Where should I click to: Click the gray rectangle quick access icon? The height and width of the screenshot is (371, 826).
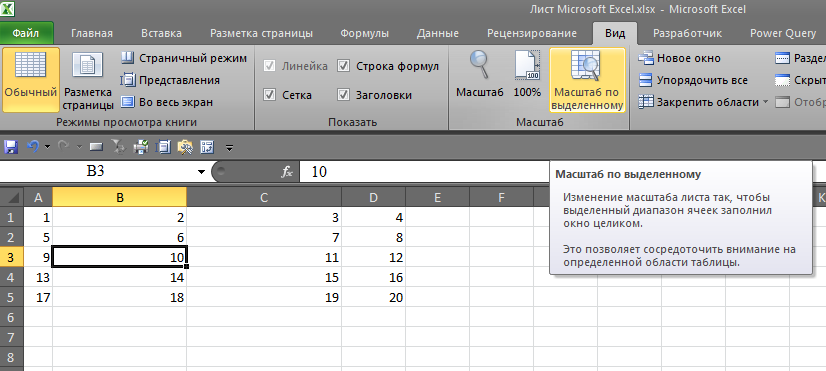(x=95, y=147)
